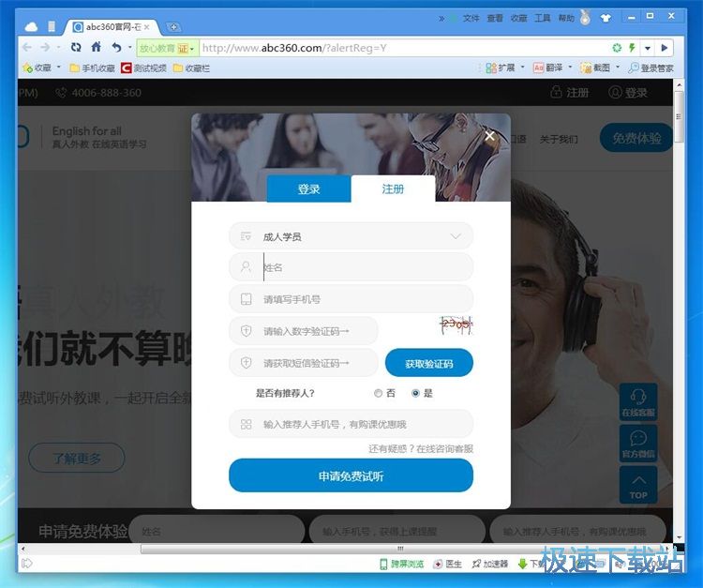Click the 加速器 status bar item

coord(490,564)
